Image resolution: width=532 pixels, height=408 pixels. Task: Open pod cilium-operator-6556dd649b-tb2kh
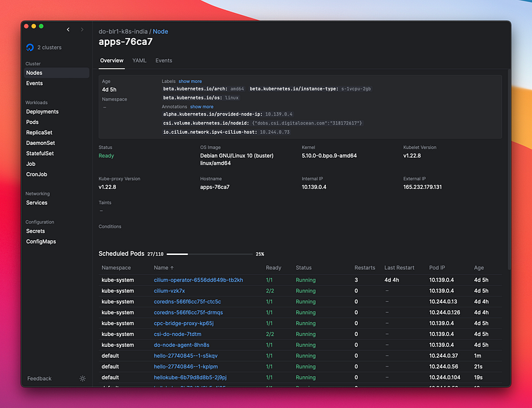(x=199, y=280)
